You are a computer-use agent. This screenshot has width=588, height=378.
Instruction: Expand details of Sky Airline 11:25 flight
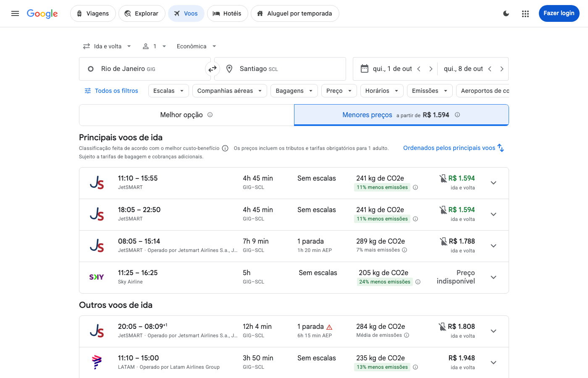coord(493,277)
